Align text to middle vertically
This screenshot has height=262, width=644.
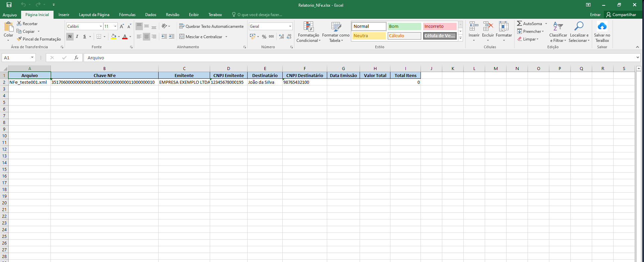point(147,26)
